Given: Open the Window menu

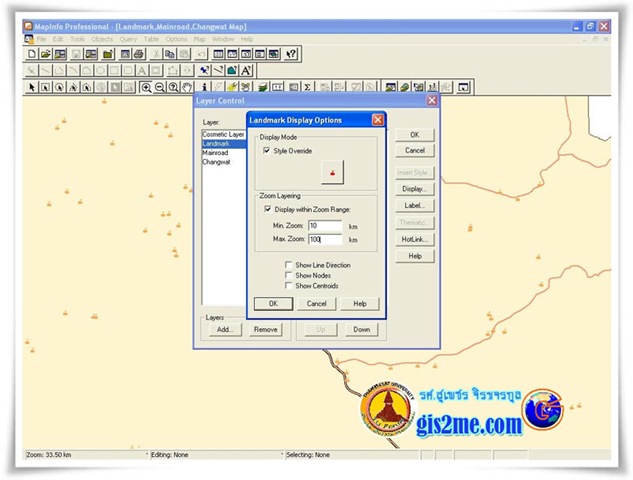Looking at the screenshot, I should [223, 39].
